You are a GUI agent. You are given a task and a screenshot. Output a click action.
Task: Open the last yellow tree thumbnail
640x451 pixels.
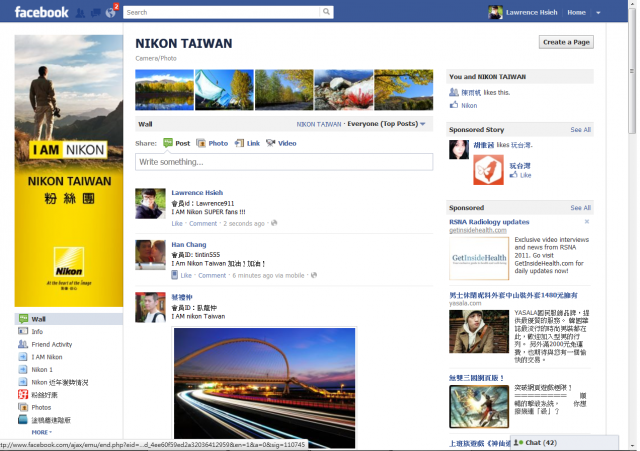tap(404, 90)
